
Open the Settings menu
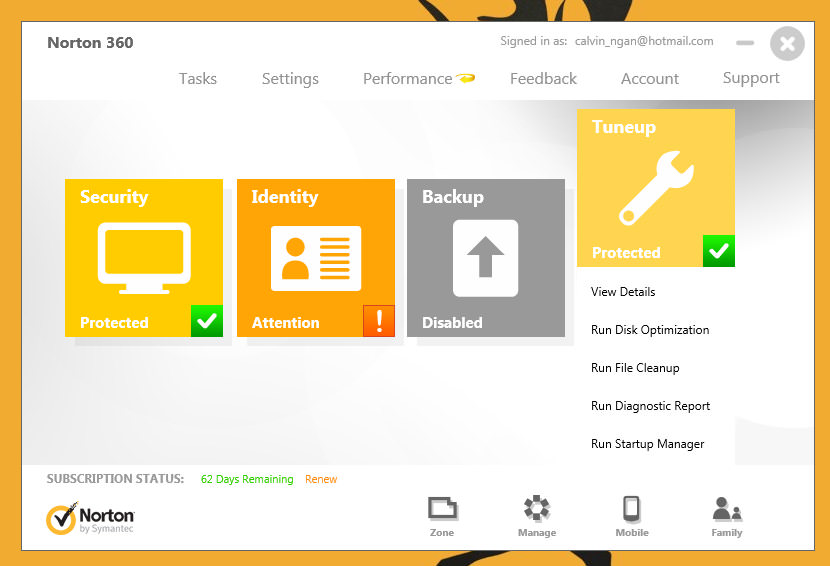(x=290, y=79)
